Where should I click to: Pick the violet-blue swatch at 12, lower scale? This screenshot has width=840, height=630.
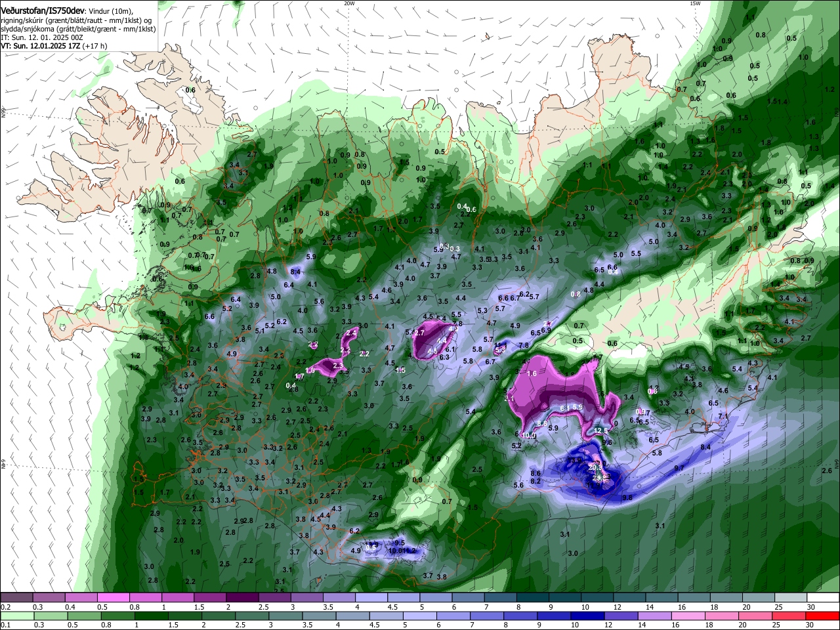click(x=621, y=616)
